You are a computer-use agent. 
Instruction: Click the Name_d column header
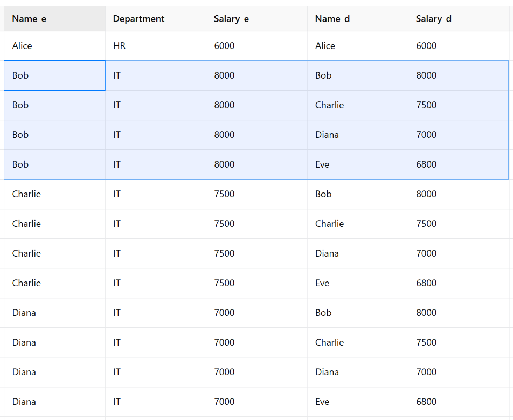click(358, 19)
